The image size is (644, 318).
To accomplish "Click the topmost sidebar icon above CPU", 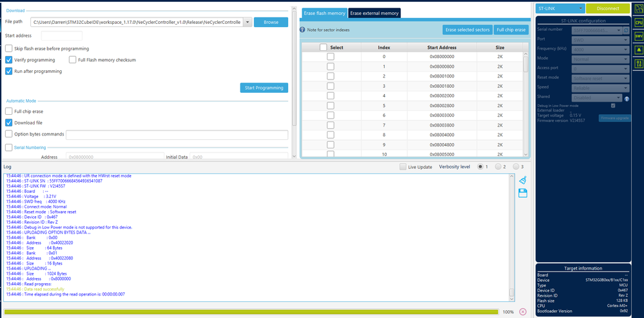I will 639,8.
